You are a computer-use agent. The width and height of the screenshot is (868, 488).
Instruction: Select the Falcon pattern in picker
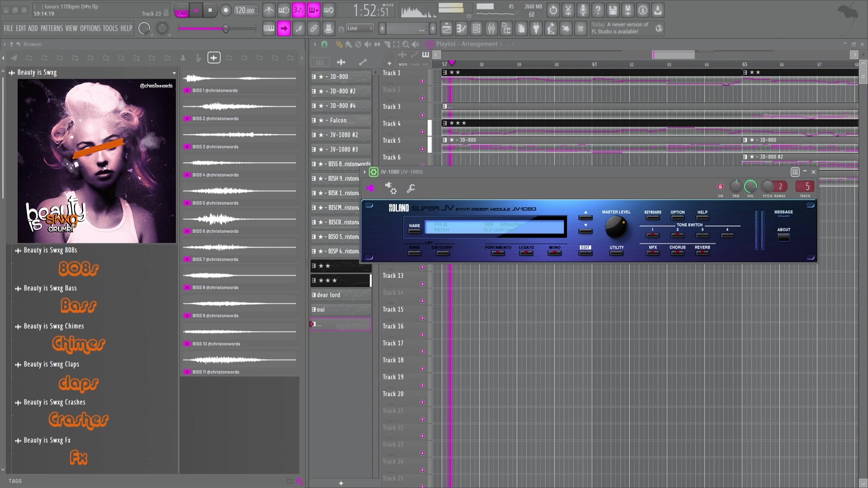click(341, 121)
